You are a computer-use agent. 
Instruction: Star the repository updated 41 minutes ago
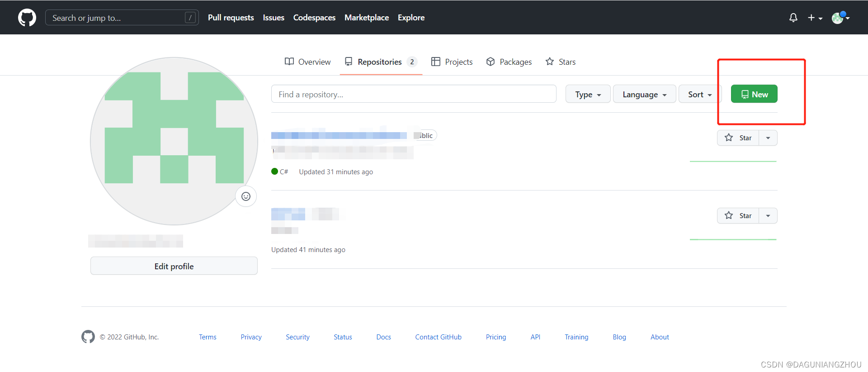point(738,216)
